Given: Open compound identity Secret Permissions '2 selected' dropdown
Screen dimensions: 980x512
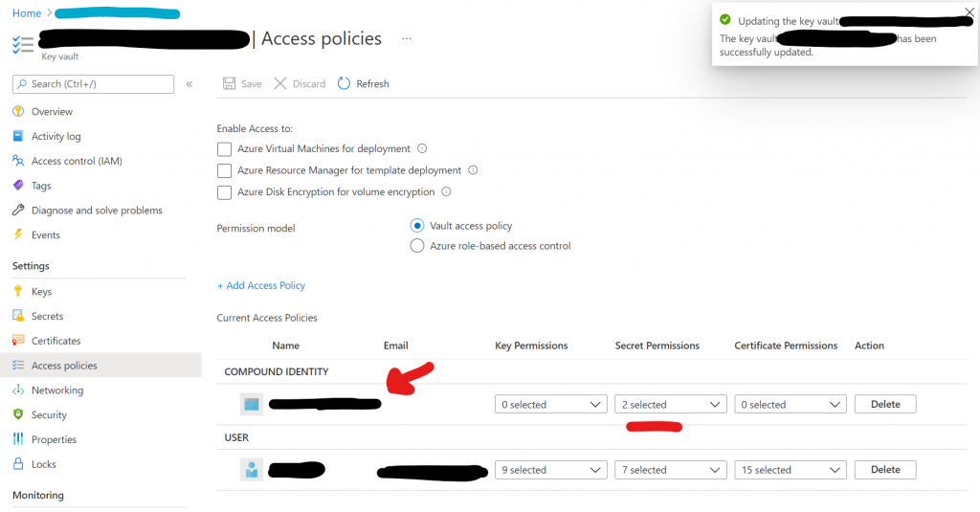Looking at the screenshot, I should pyautogui.click(x=671, y=405).
